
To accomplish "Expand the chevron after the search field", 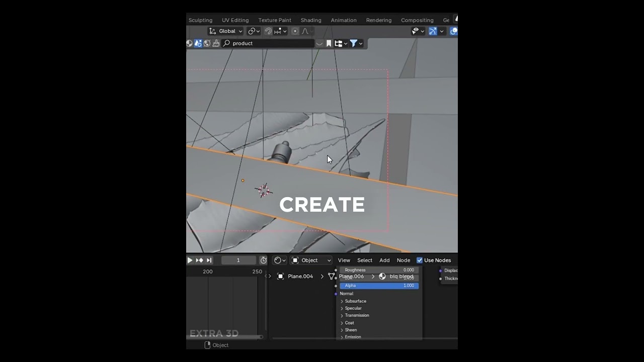I will pyautogui.click(x=319, y=44).
